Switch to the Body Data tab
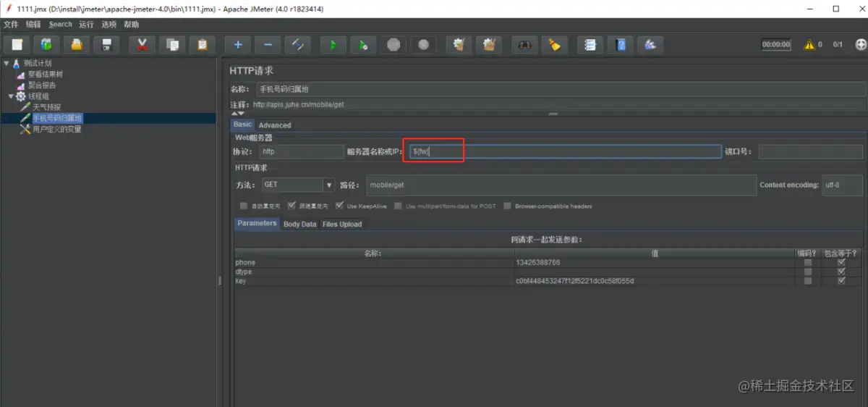This screenshot has height=407, width=868. click(300, 224)
